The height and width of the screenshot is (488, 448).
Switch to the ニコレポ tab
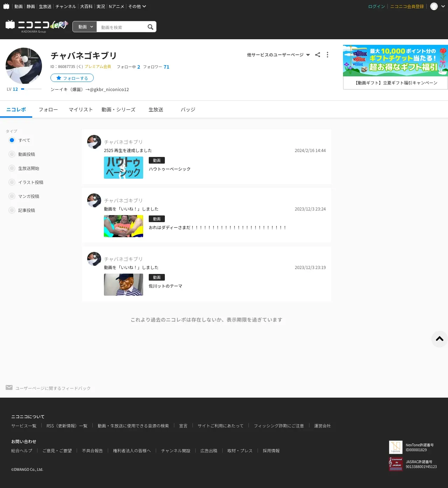point(16,110)
